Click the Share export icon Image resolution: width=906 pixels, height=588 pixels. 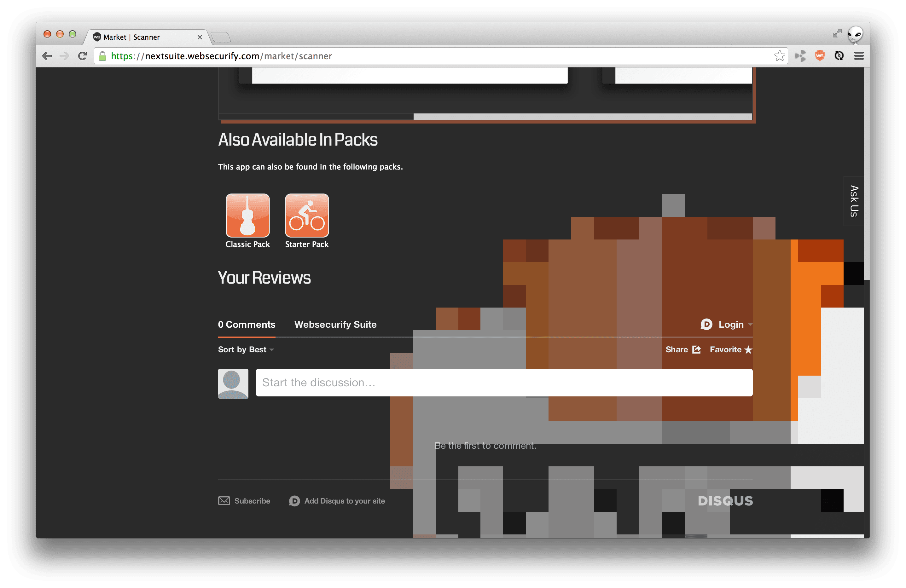[696, 349]
